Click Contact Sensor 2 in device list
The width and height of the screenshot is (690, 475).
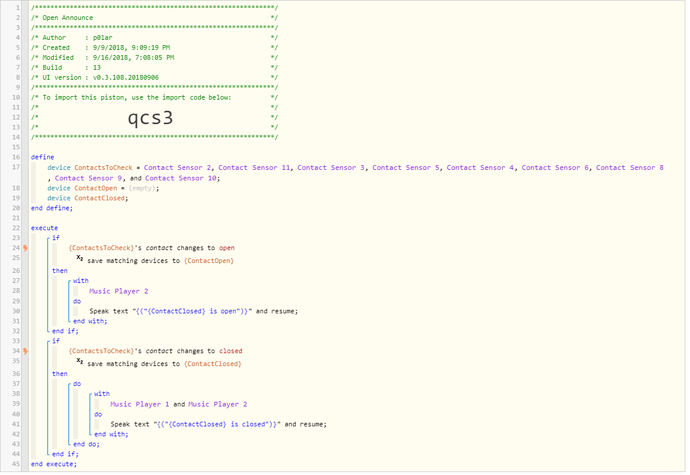pyautogui.click(x=177, y=167)
